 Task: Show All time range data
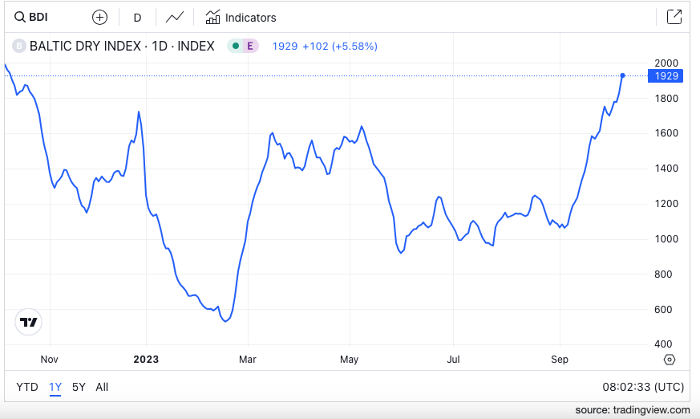102,386
